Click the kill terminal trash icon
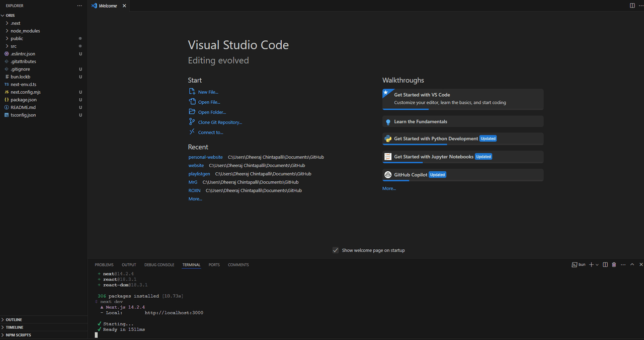The height and width of the screenshot is (340, 644). 614,264
